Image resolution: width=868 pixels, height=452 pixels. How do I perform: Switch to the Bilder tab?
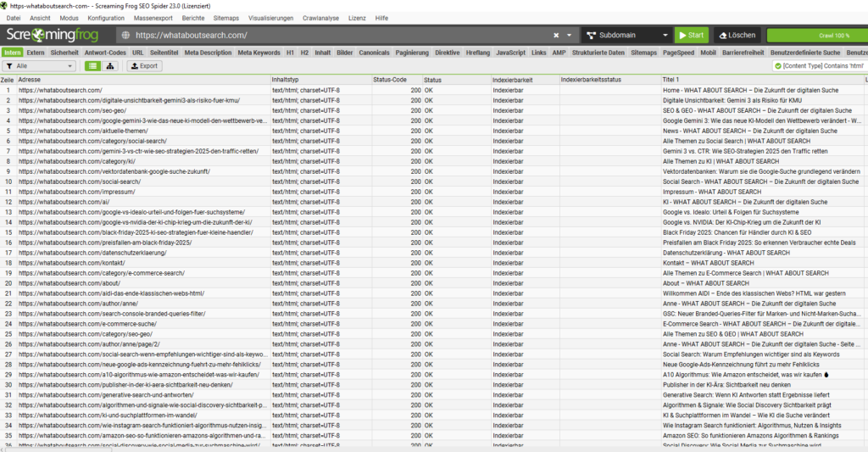pyautogui.click(x=344, y=53)
